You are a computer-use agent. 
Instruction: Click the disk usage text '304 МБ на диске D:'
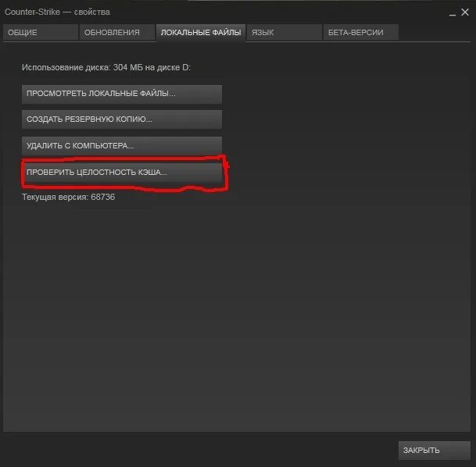(x=152, y=67)
